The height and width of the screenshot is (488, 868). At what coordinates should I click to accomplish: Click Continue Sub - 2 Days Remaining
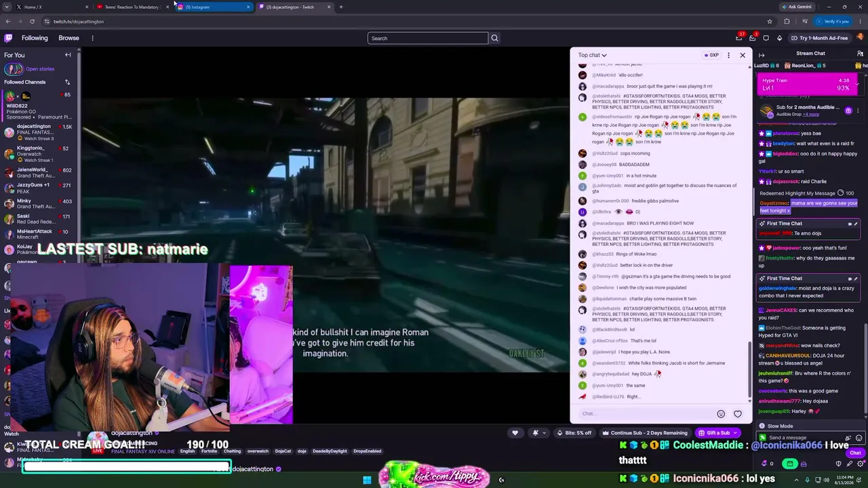click(645, 432)
